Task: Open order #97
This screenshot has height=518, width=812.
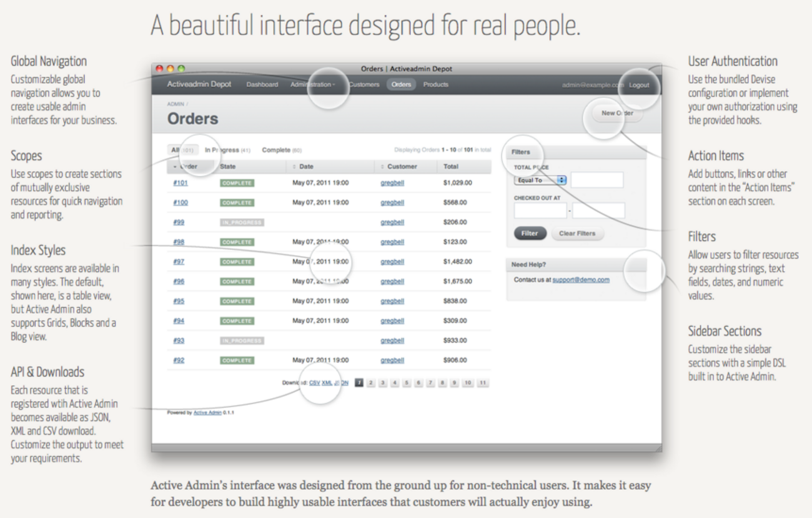Action: point(179,262)
